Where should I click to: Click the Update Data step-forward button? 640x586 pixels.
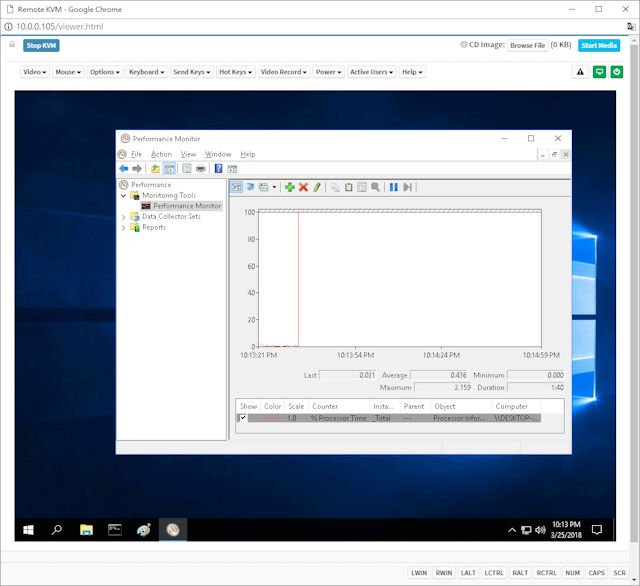coord(407,187)
